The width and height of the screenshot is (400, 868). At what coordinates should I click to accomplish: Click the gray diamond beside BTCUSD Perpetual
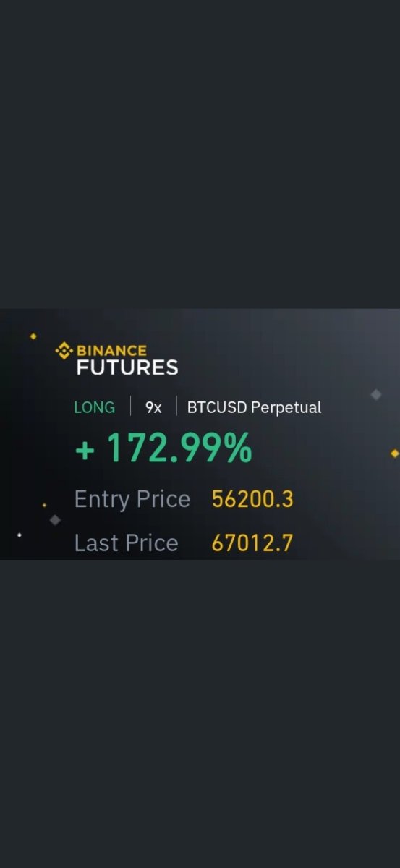coord(375,394)
